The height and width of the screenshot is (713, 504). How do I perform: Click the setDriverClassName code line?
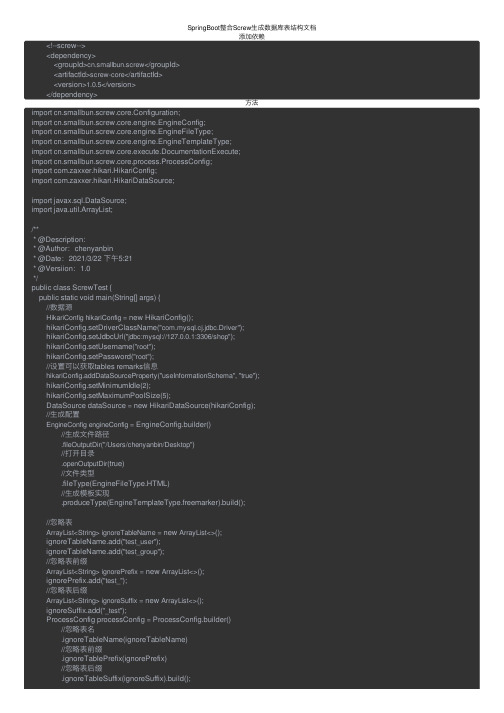click(x=145, y=327)
